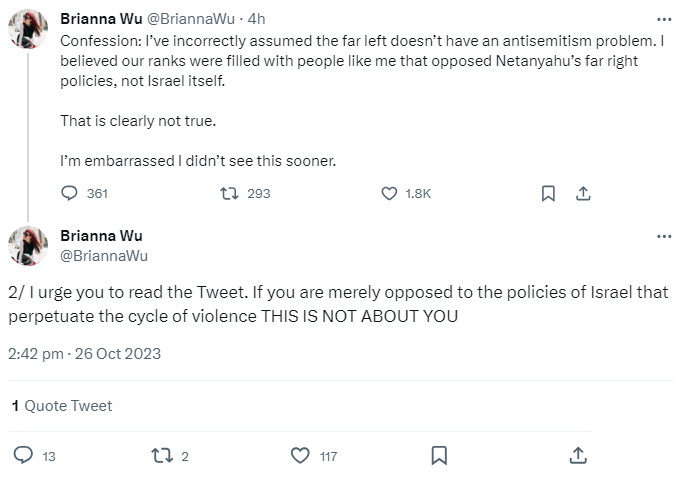Image resolution: width=682 pixels, height=477 pixels.
Task: View the 1 Quote Tweet link
Action: (x=62, y=406)
